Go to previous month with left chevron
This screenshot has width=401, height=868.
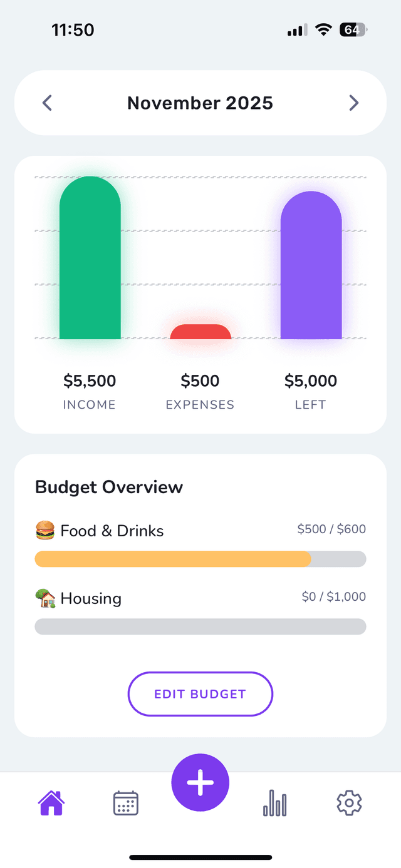47,103
